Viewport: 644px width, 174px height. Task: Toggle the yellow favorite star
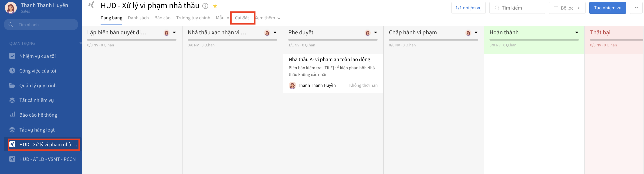click(215, 6)
